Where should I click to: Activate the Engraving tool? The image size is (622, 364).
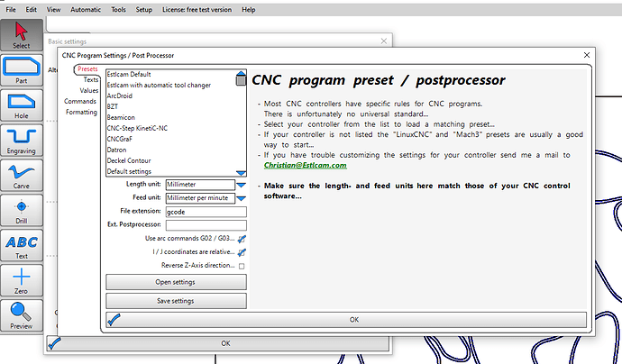(22, 141)
